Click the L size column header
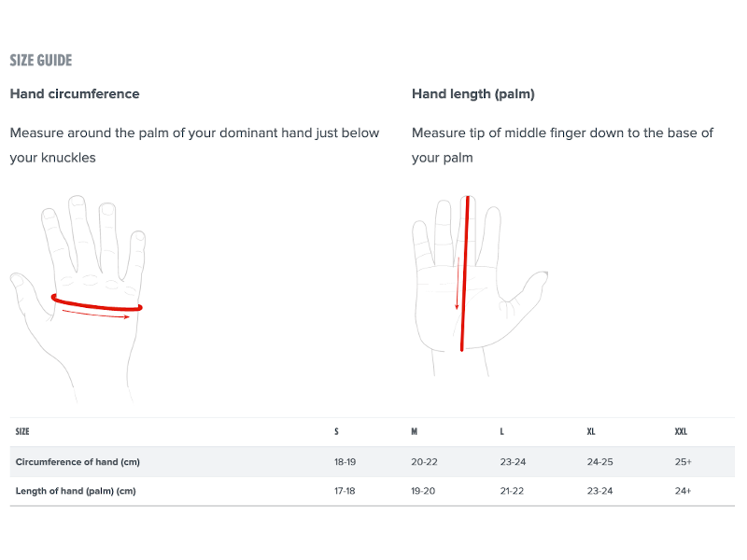The height and width of the screenshot is (560, 747). click(501, 431)
